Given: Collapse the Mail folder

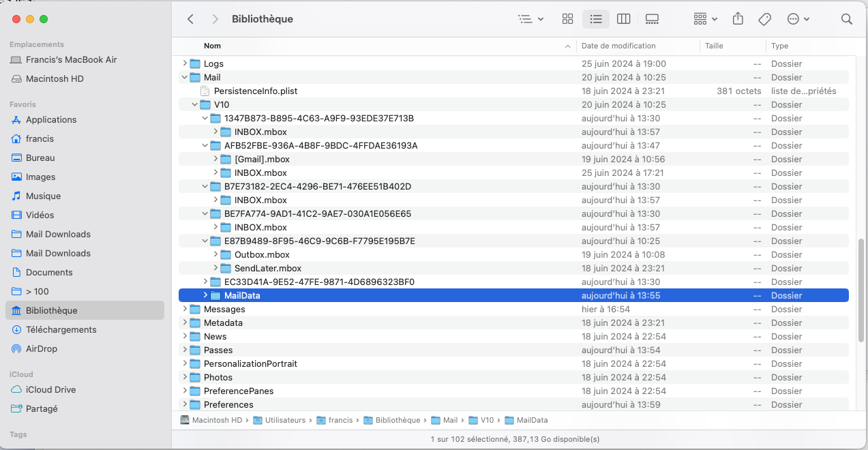Looking at the screenshot, I should [x=185, y=77].
